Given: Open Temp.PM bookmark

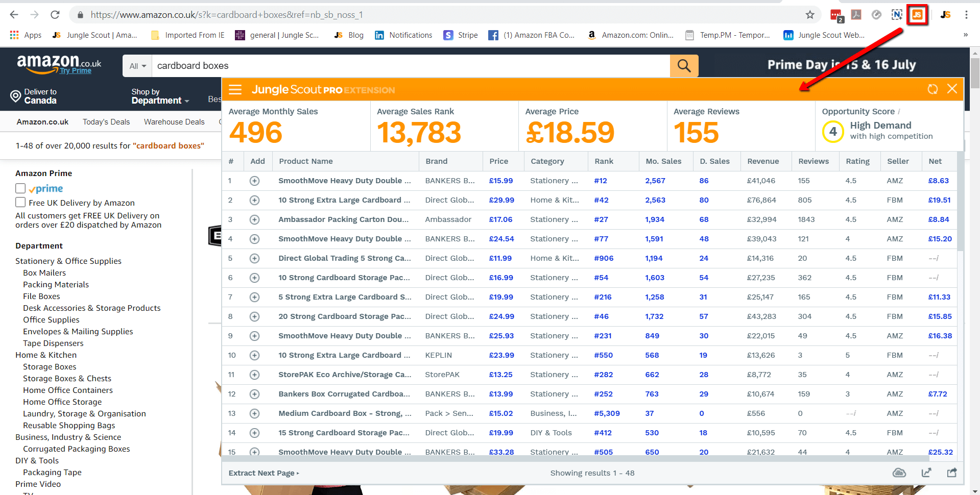Looking at the screenshot, I should (728, 35).
